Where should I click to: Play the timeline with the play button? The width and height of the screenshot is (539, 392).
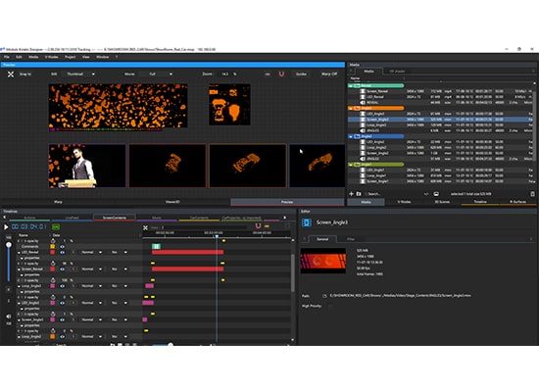pyautogui.click(x=6, y=227)
